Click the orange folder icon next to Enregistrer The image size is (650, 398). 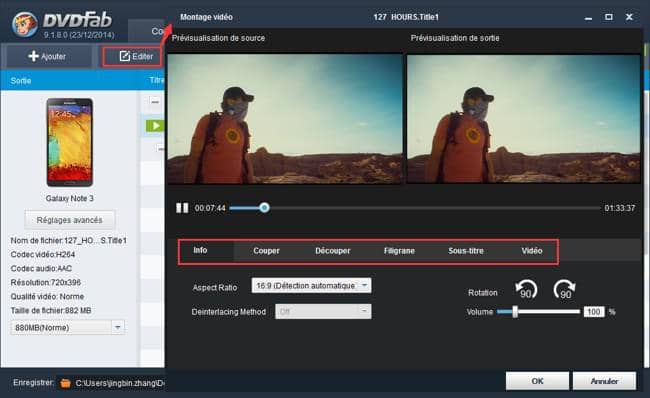[x=65, y=383]
